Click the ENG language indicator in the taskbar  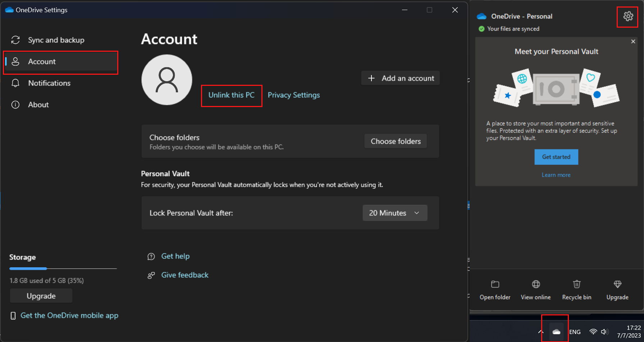coord(575,332)
